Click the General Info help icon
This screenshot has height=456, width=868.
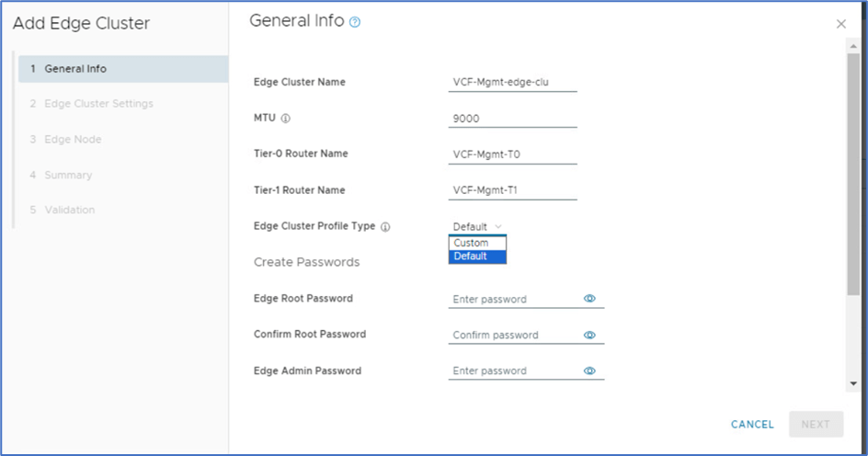[x=355, y=22]
